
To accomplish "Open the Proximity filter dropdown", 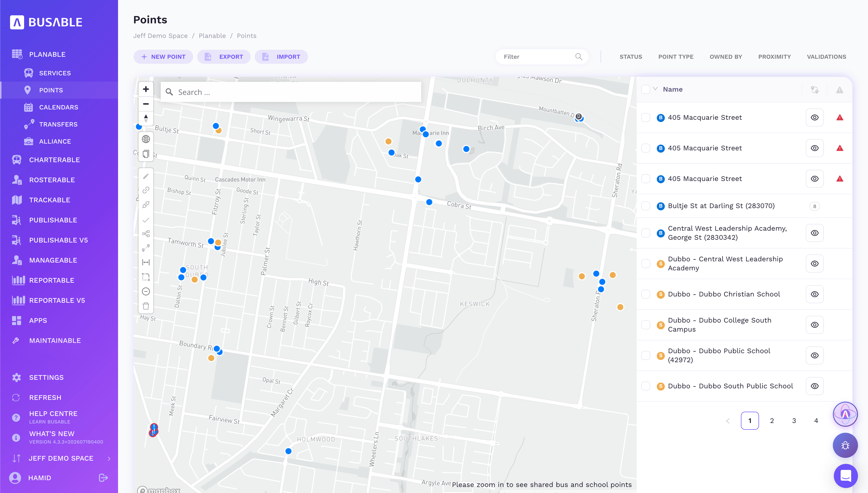I will pyautogui.click(x=774, y=57).
